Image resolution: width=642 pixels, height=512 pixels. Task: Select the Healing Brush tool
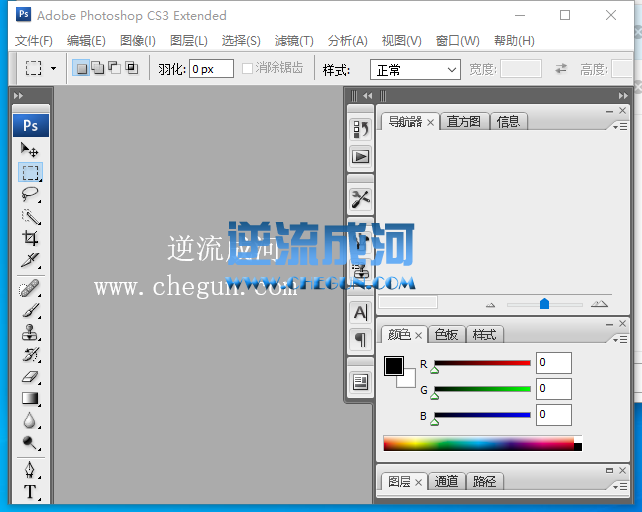pyautogui.click(x=30, y=288)
